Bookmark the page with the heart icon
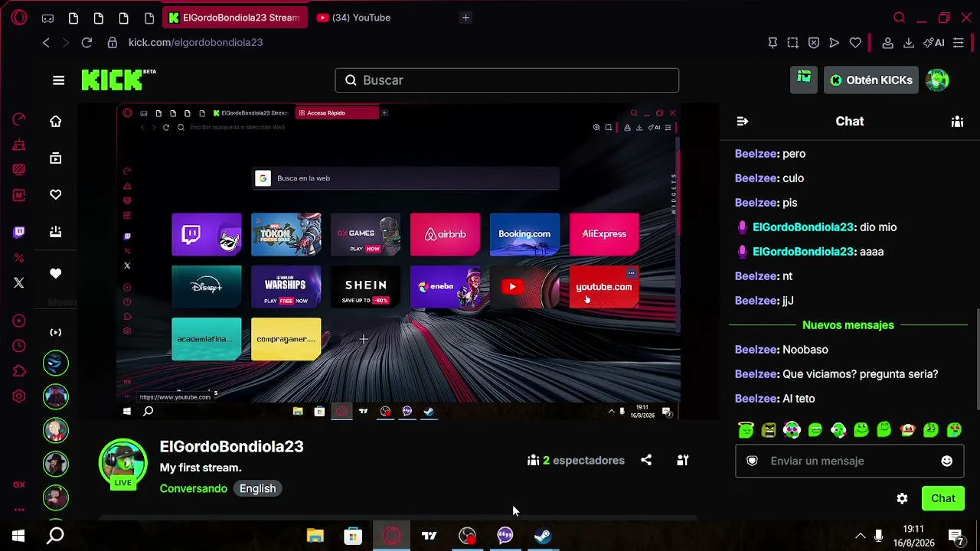This screenshot has width=980, height=551. click(855, 43)
